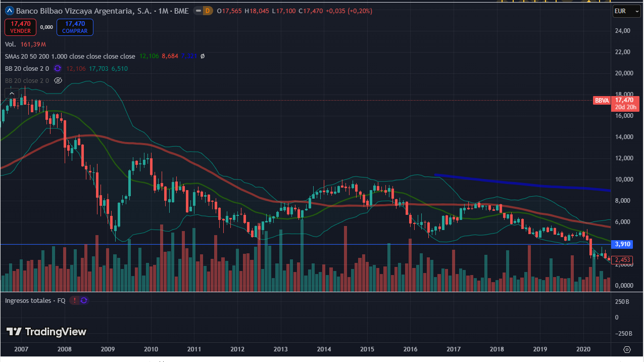Click the error icon next to Ingresos totales
Image resolution: width=644 pixels, height=362 pixels.
[x=74, y=300]
